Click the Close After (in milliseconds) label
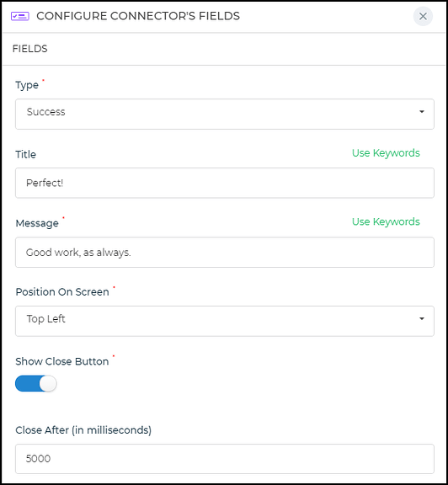Screen dimensions: 448x485 pos(83,430)
